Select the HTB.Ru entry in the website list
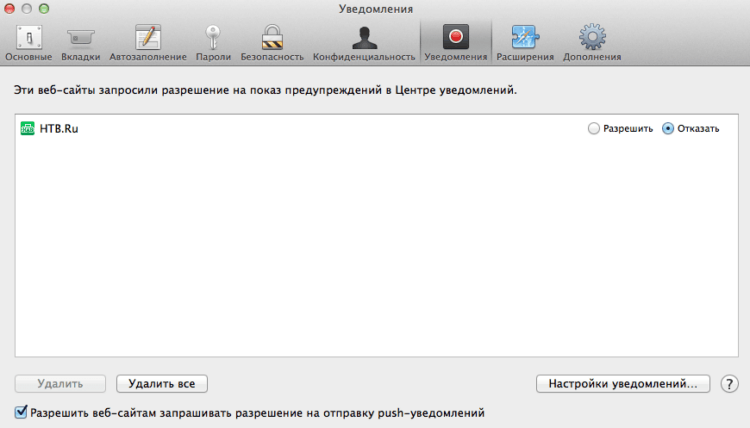The height and width of the screenshot is (428, 750). click(58, 129)
